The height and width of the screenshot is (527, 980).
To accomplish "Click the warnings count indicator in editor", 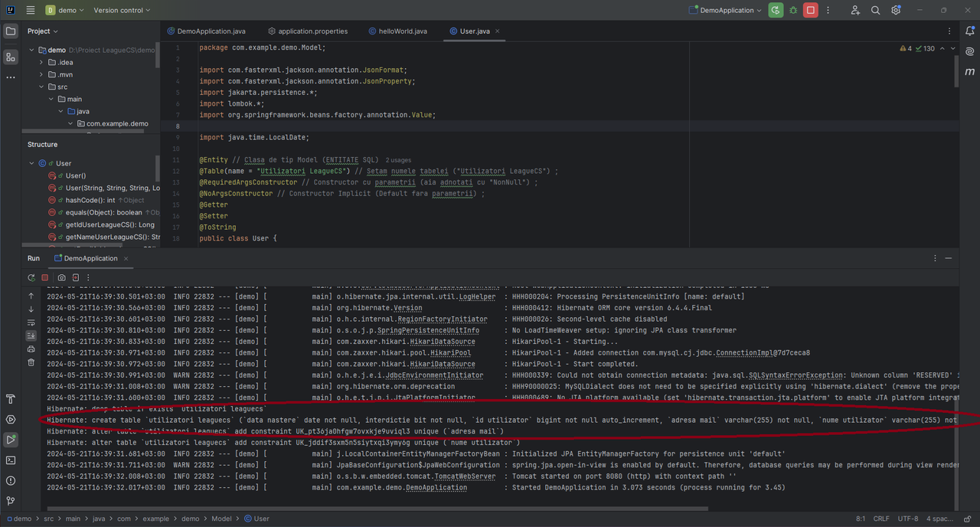I will coord(906,48).
